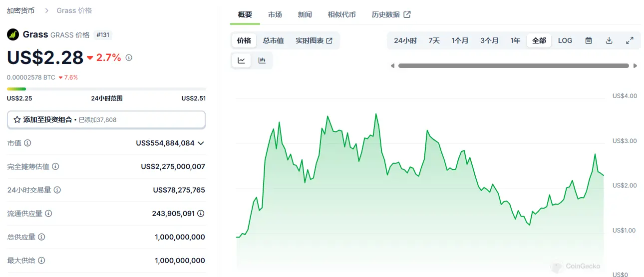
Task: Open the calendar date range picker
Action: tap(589, 40)
